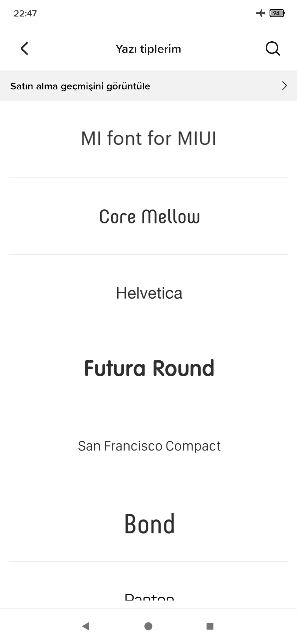297x644 pixels.
Task: Tap the Android home circle button
Action: (148, 626)
